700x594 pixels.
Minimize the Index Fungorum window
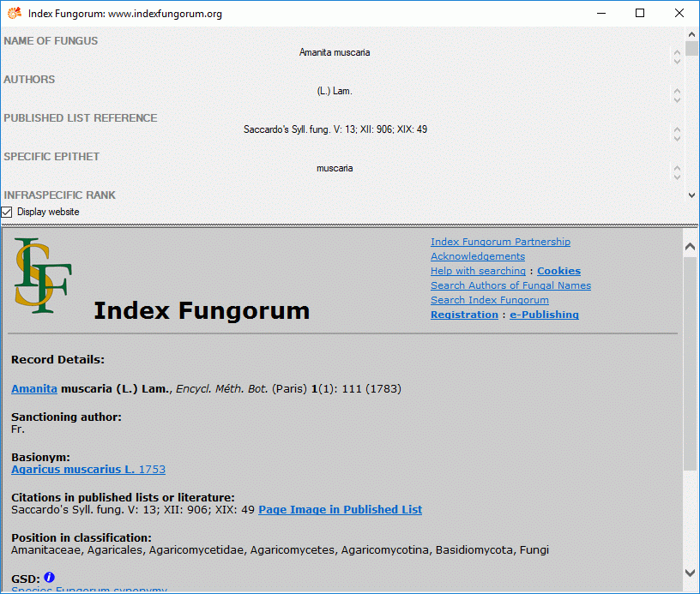point(601,13)
